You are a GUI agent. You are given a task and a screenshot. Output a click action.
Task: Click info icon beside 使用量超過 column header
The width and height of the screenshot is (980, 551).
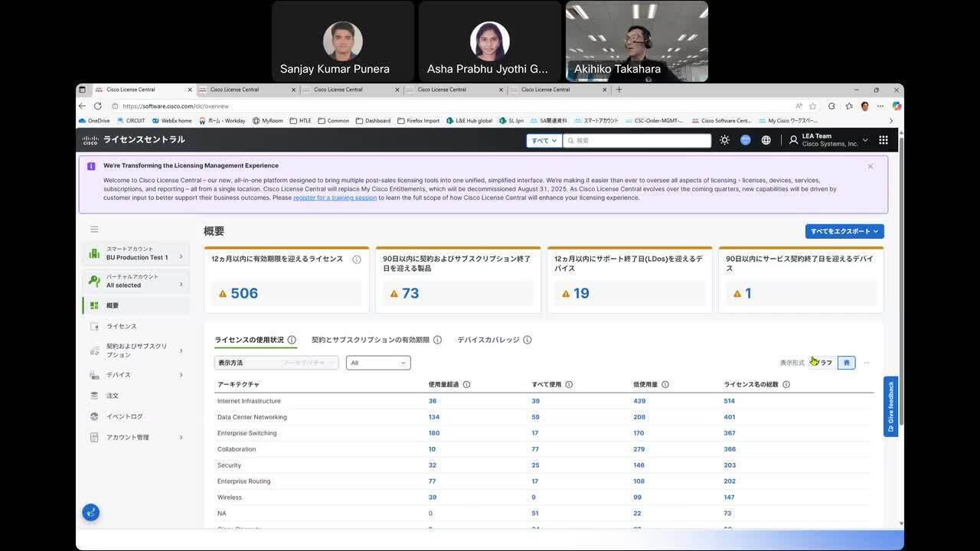click(x=466, y=385)
